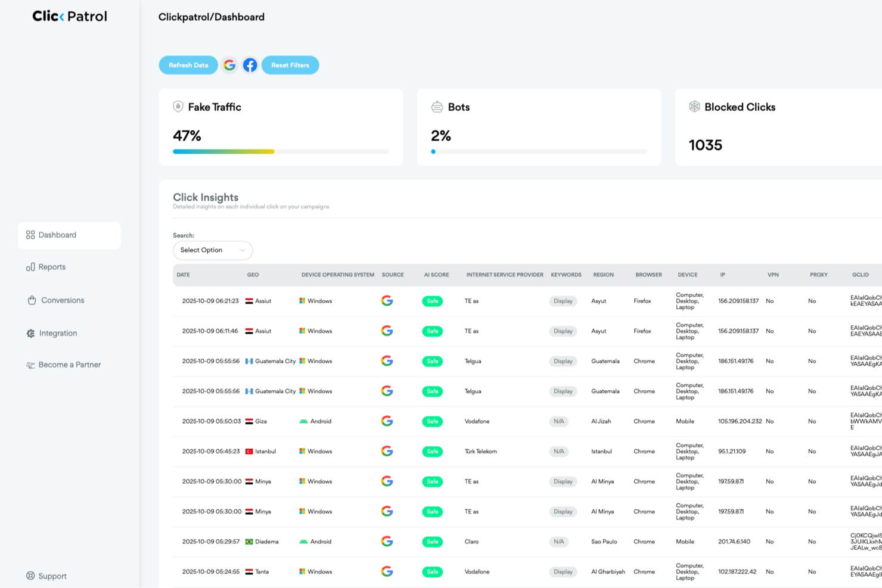Open the Select Option dropdown under Search
Screen dimensions: 882x588
(x=212, y=250)
